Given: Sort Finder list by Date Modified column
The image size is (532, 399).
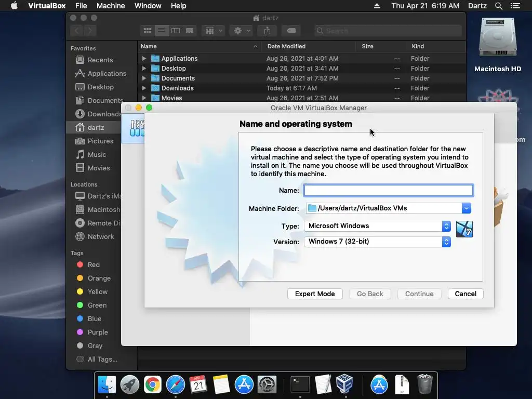Looking at the screenshot, I should coord(309,46).
